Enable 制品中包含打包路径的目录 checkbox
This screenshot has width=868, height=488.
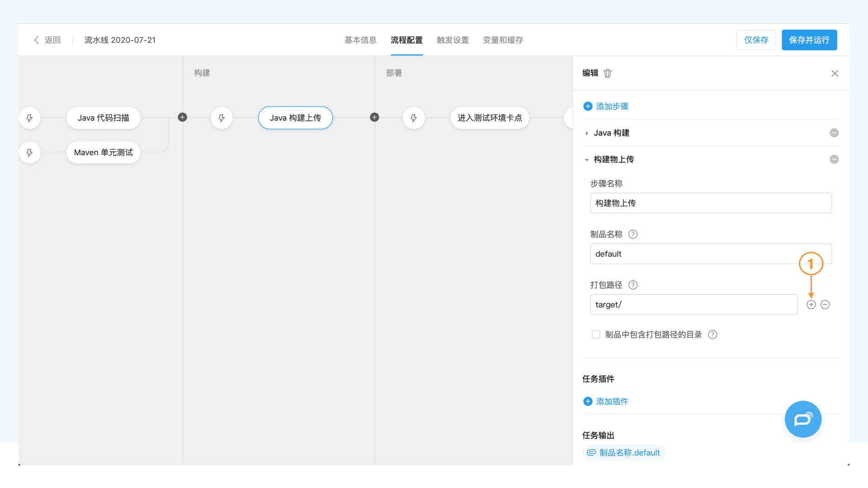click(596, 334)
